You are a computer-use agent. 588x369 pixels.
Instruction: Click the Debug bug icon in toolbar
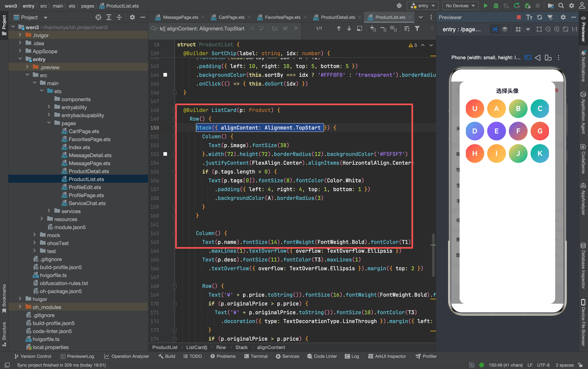[x=496, y=6]
